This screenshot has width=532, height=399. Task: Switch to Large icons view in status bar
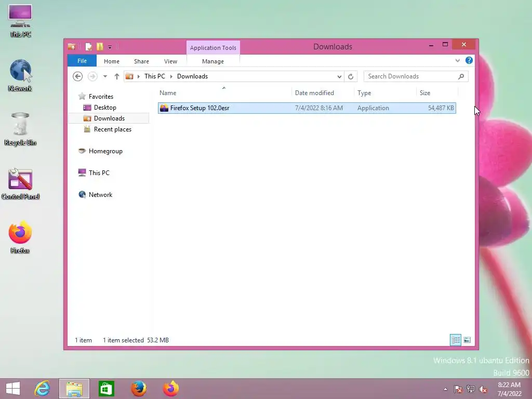tap(467, 340)
